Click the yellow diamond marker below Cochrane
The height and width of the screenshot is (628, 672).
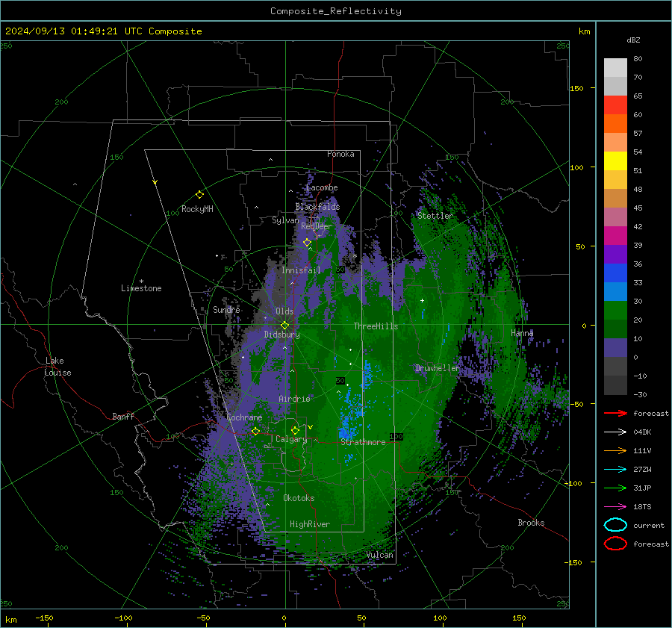[255, 431]
